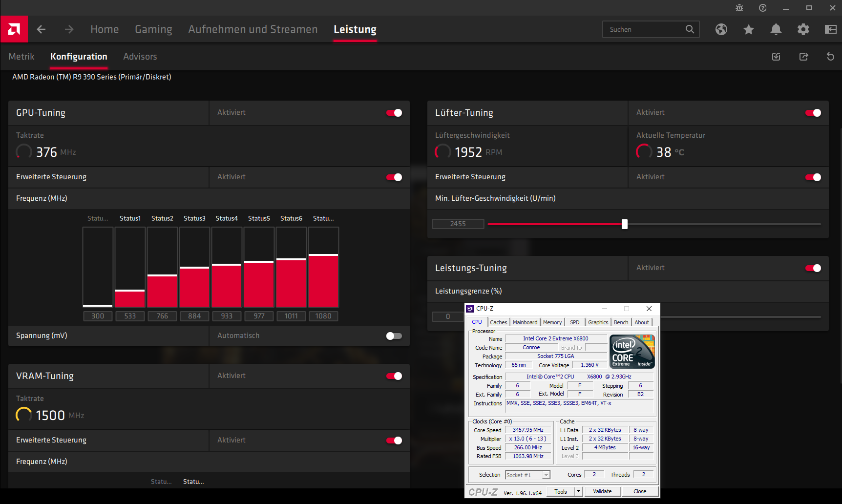Screen dimensions: 842x504
Task: Click Validate button in CPU-Z
Action: (602, 491)
